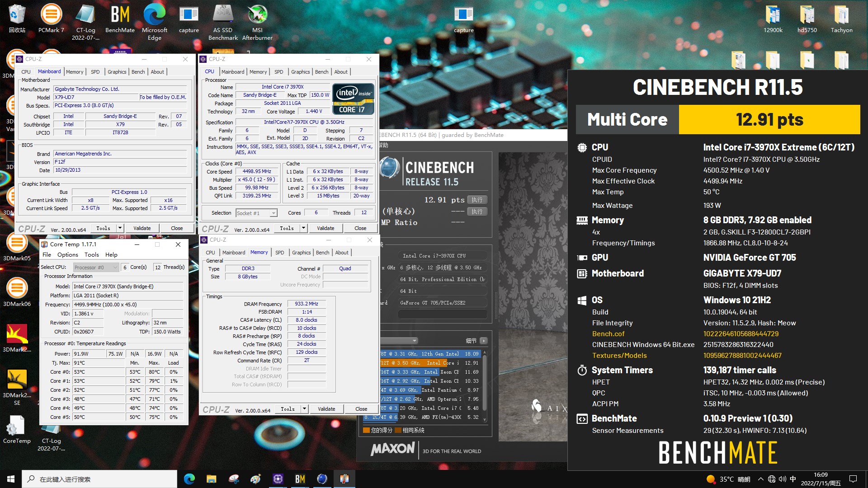The height and width of the screenshot is (488, 868).
Task: Open the Recycle Bin desktop icon
Action: [17, 19]
